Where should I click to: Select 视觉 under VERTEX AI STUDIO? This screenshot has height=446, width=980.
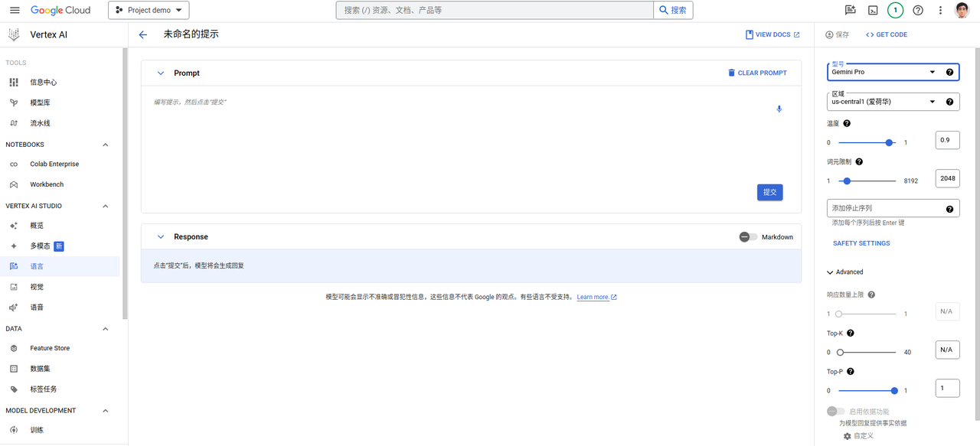(x=37, y=286)
